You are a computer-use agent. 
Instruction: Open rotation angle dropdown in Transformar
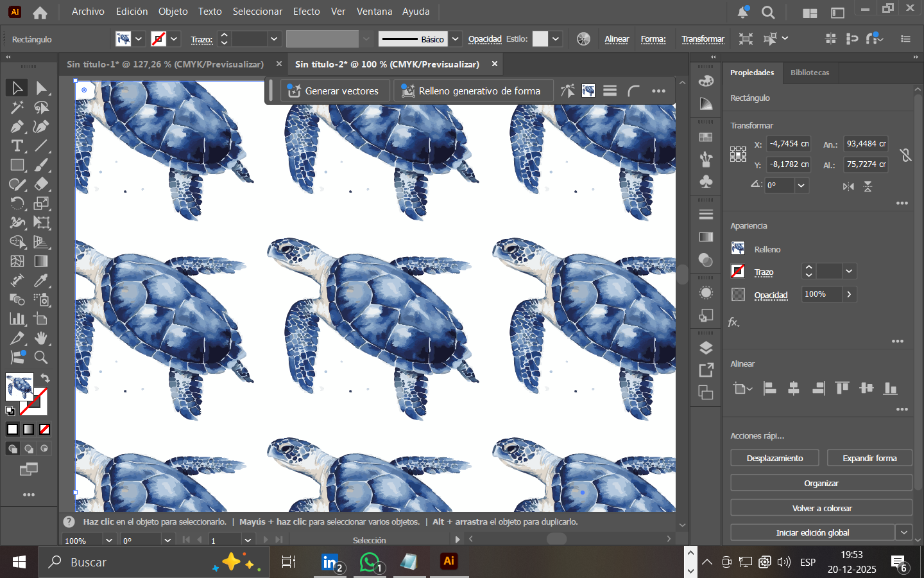pos(801,186)
